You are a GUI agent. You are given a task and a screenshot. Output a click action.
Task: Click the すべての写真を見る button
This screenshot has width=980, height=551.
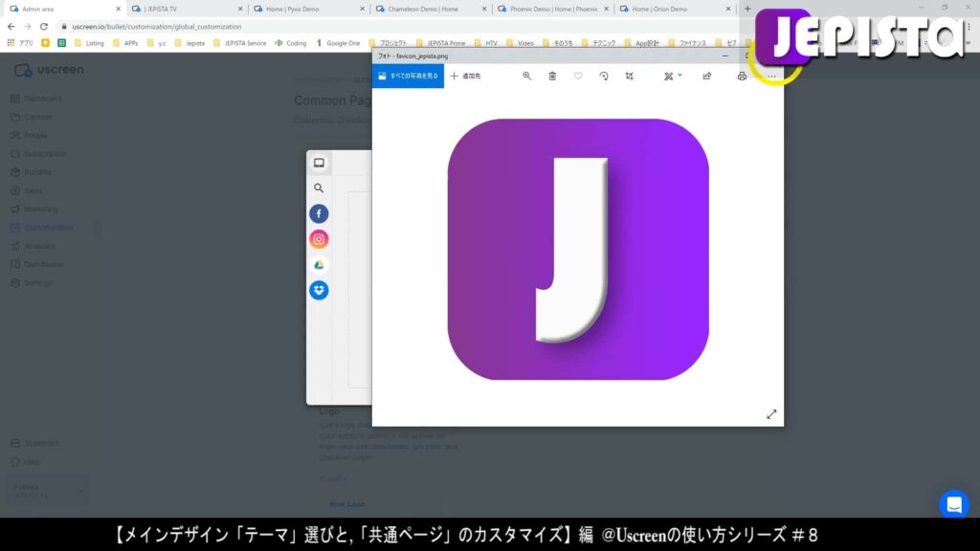pos(408,77)
